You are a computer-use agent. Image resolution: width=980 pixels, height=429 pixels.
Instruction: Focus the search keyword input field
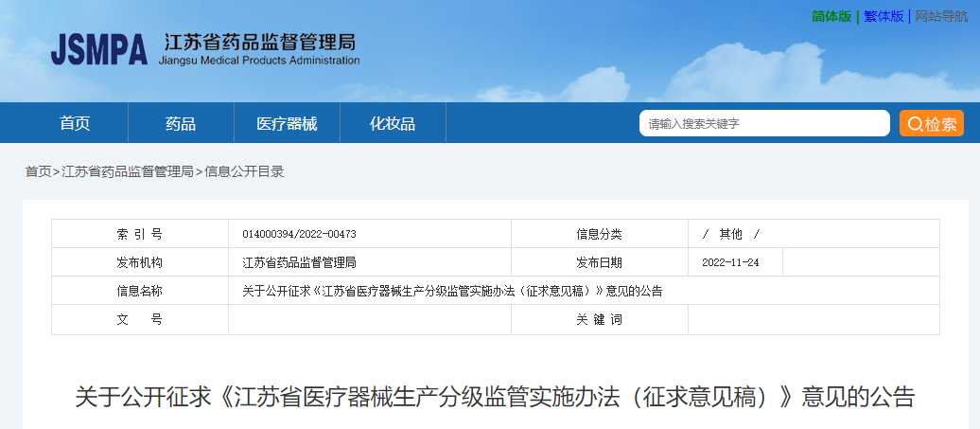coord(764,123)
